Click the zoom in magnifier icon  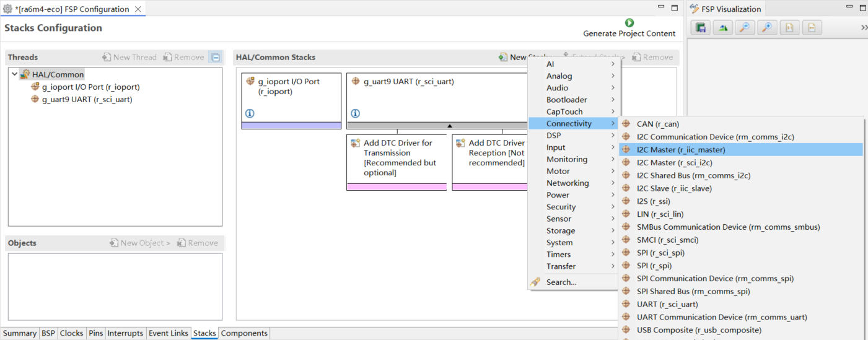coord(767,28)
